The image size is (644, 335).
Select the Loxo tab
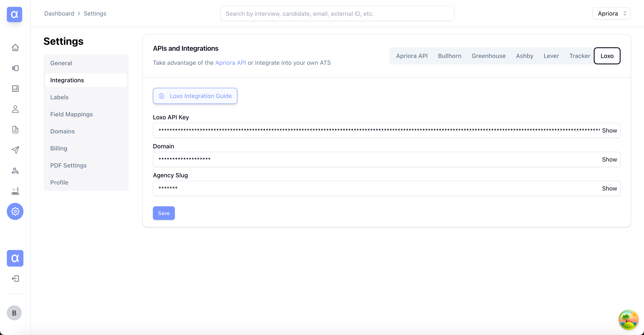point(607,56)
